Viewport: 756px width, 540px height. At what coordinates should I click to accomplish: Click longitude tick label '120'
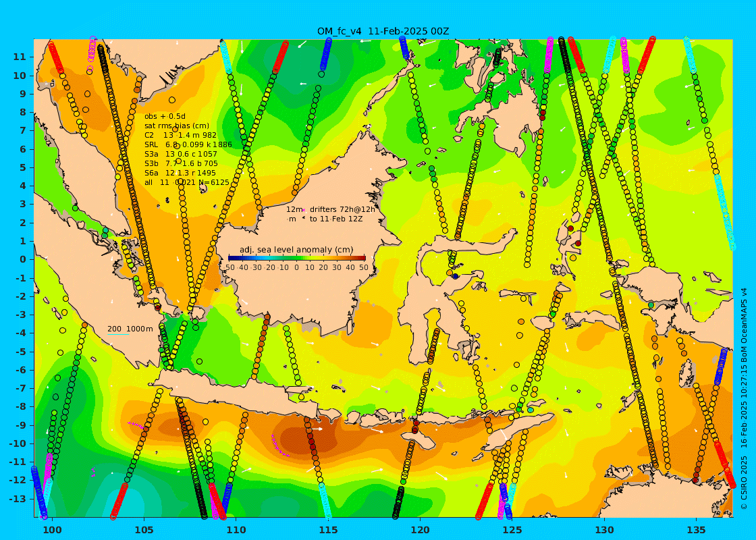(x=420, y=530)
